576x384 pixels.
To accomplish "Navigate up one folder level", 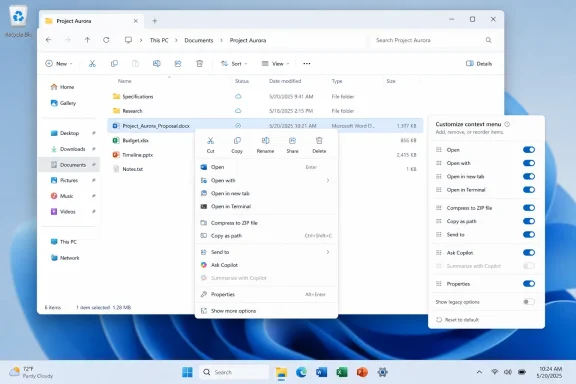I will pos(87,40).
